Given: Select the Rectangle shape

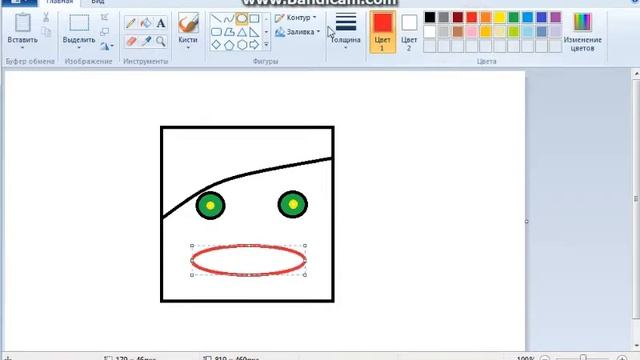Looking at the screenshot, I should [x=254, y=18].
